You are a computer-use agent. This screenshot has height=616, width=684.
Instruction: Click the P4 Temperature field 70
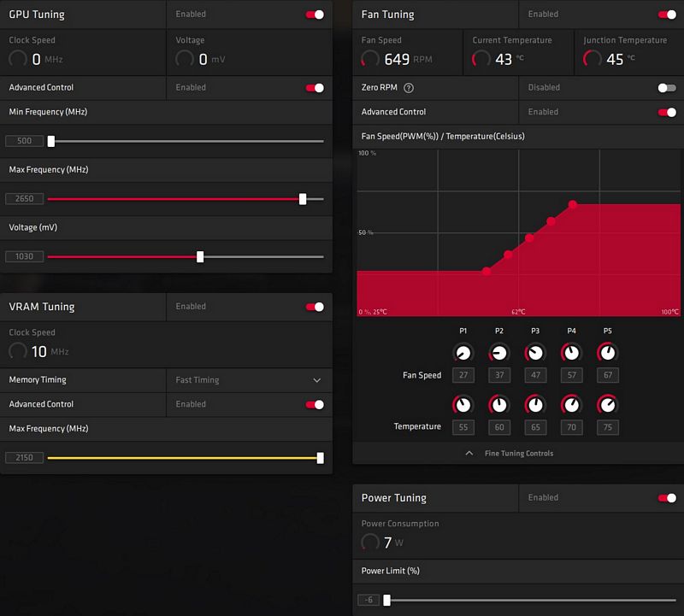click(x=572, y=427)
